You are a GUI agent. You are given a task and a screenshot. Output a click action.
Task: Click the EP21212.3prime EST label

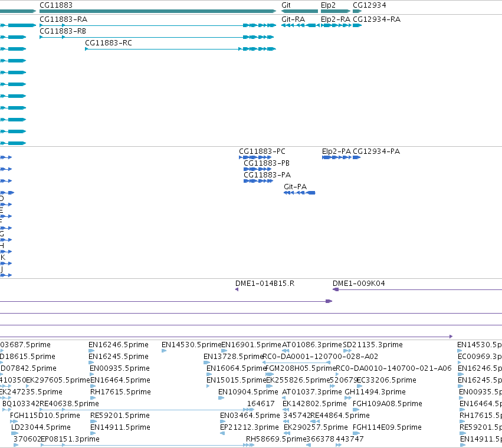tap(250, 427)
